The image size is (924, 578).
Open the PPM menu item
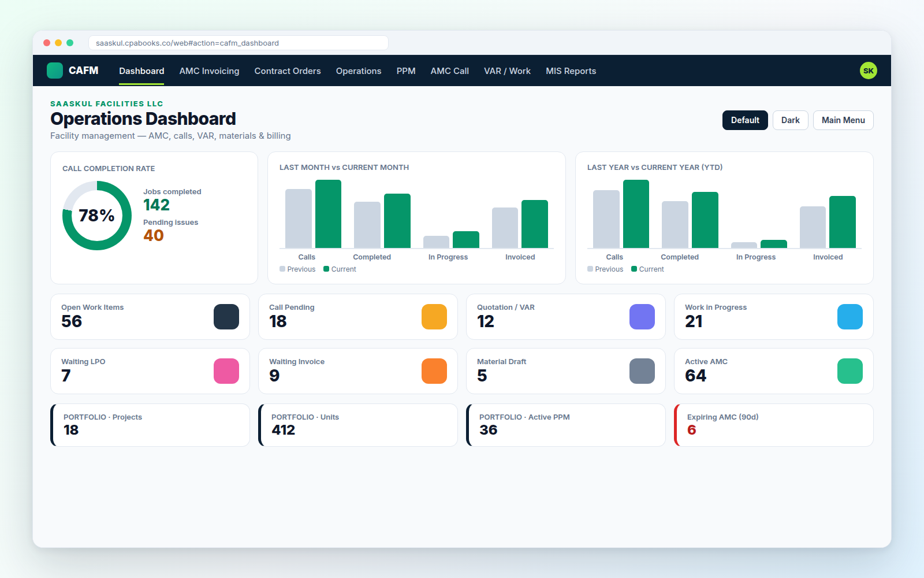pyautogui.click(x=406, y=71)
